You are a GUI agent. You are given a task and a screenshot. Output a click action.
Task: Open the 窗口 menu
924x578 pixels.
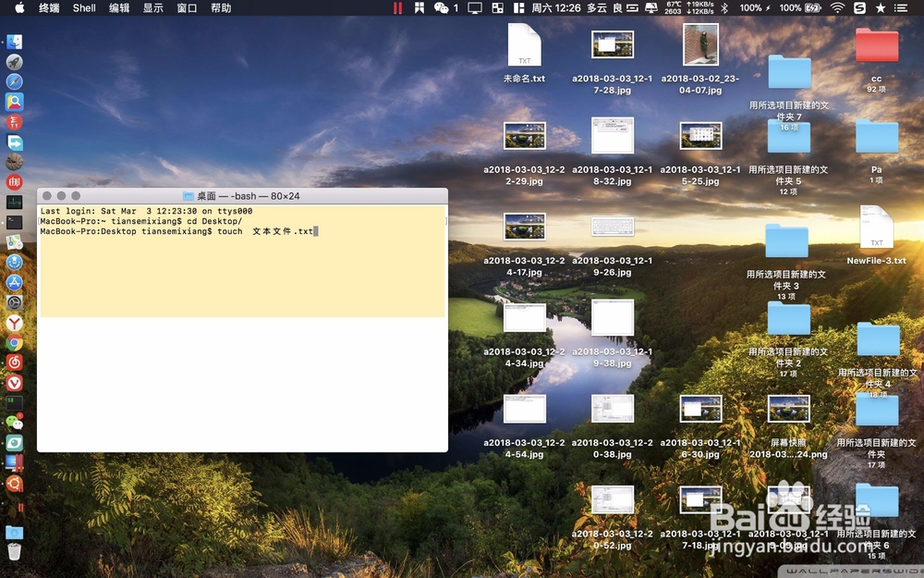coord(187,7)
